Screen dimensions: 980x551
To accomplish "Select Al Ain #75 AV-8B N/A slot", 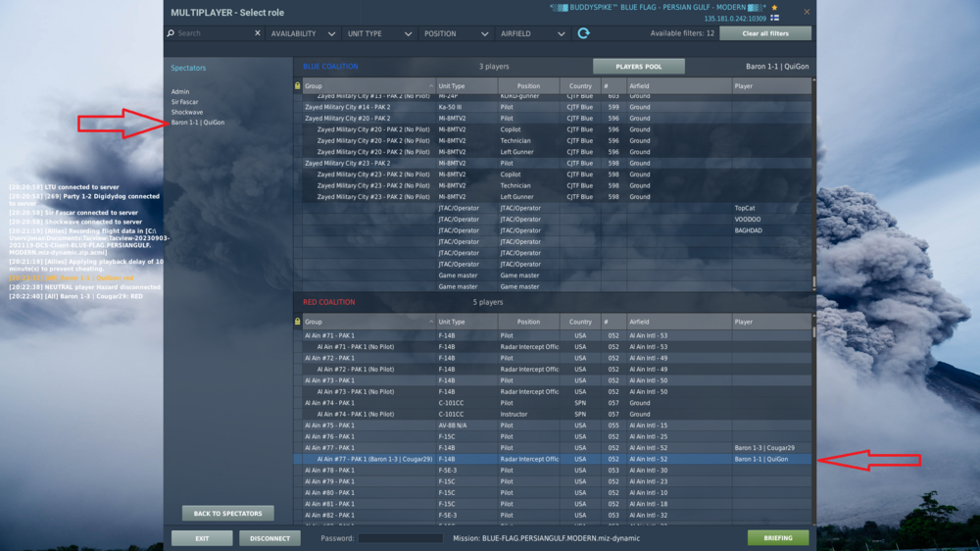I will (x=553, y=426).
